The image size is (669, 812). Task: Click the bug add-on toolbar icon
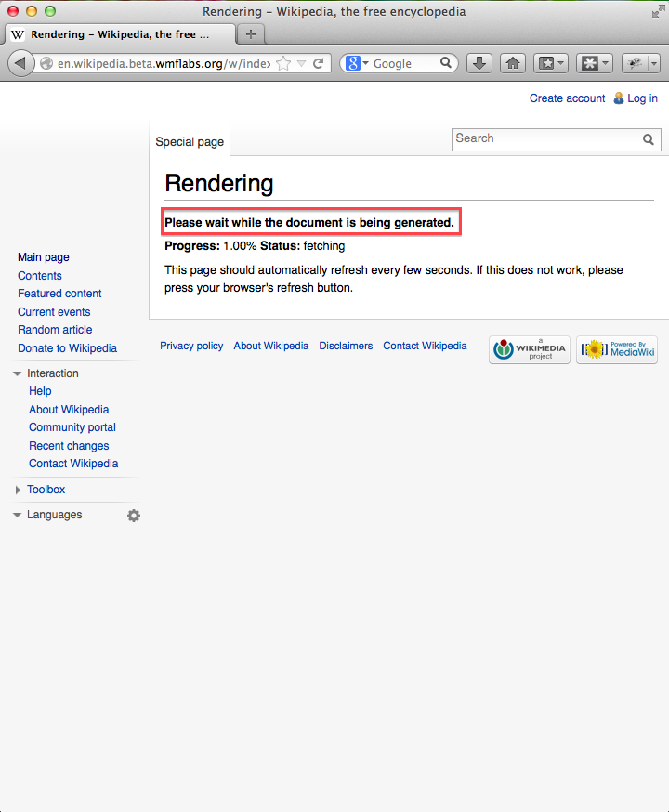pyautogui.click(x=635, y=64)
